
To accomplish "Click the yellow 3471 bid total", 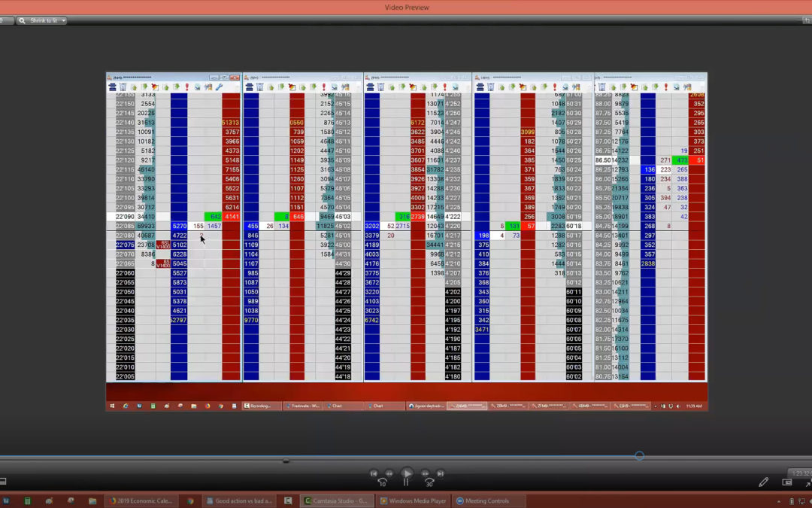I will [482, 330].
